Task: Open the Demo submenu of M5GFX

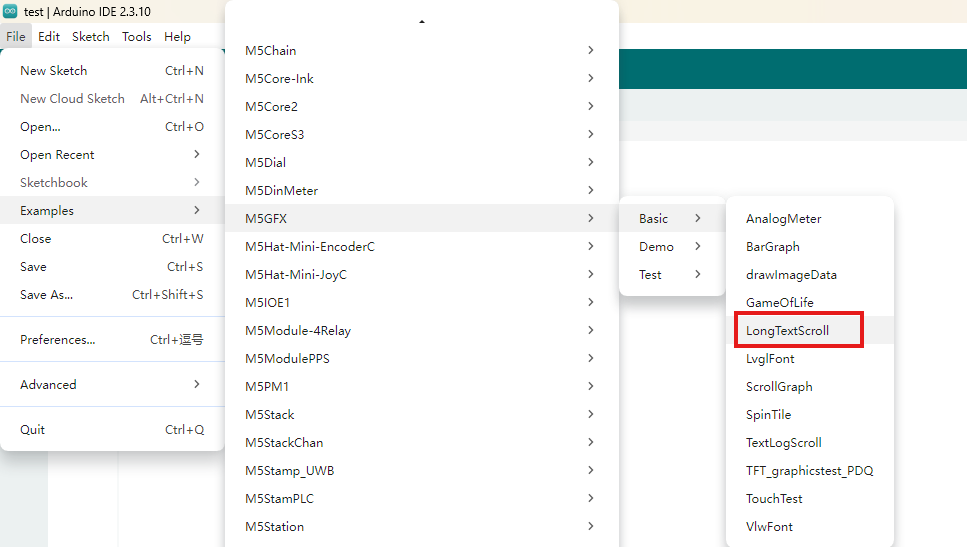Action: pyautogui.click(x=672, y=247)
